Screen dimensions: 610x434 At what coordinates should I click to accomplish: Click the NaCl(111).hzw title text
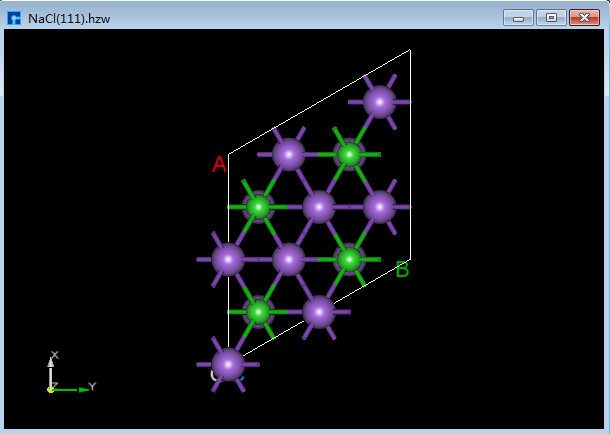(x=69, y=19)
